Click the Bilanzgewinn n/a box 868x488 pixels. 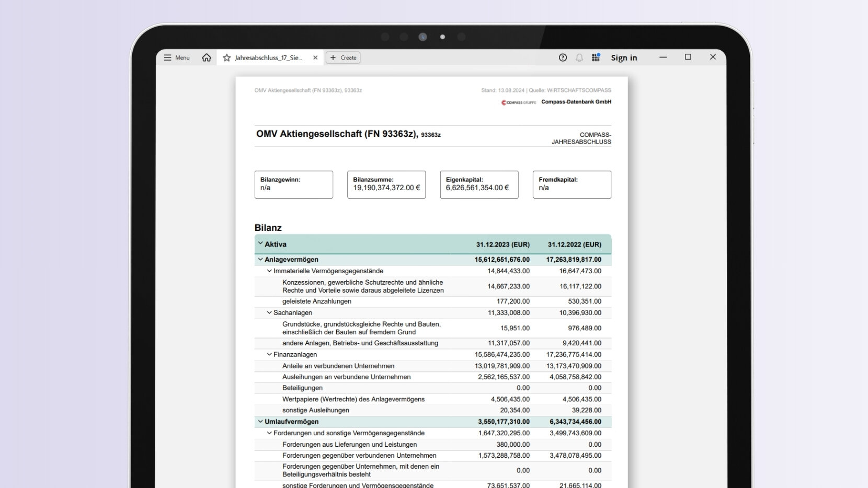[x=294, y=184]
